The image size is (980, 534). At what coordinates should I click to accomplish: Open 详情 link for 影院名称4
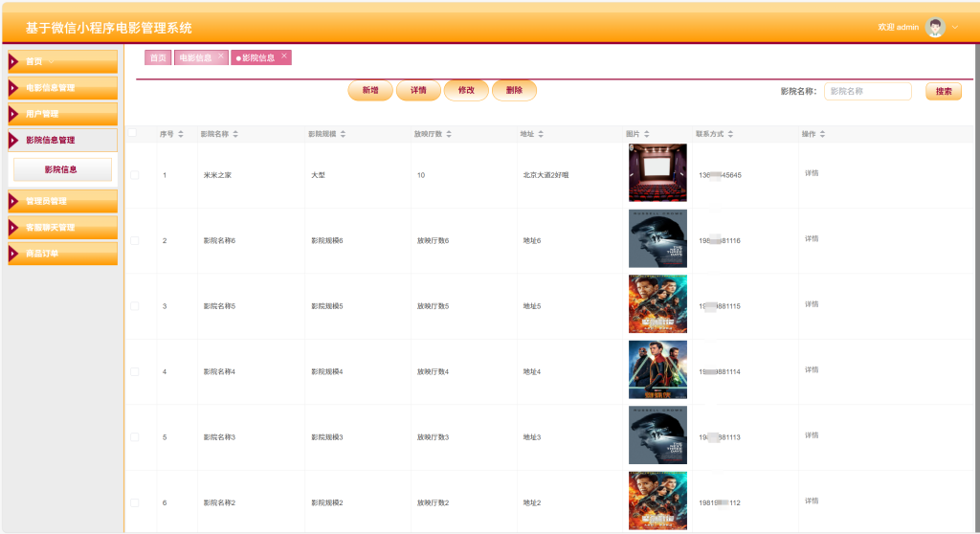812,370
